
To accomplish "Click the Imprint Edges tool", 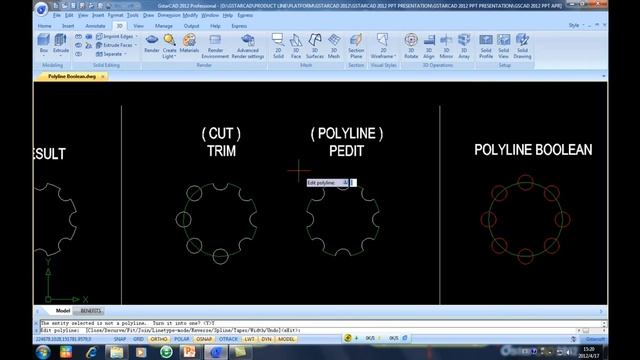I will coord(114,36).
